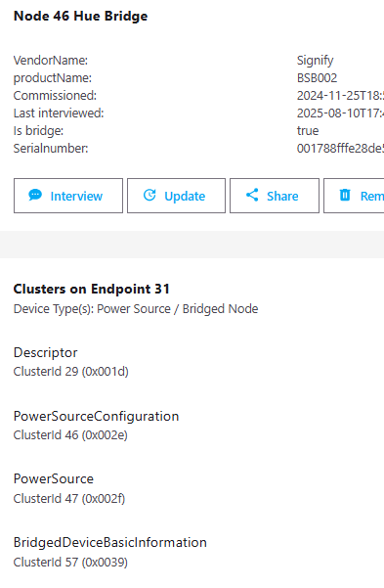Select ClusterId 47 (0x002f) text

pyautogui.click(x=69, y=499)
